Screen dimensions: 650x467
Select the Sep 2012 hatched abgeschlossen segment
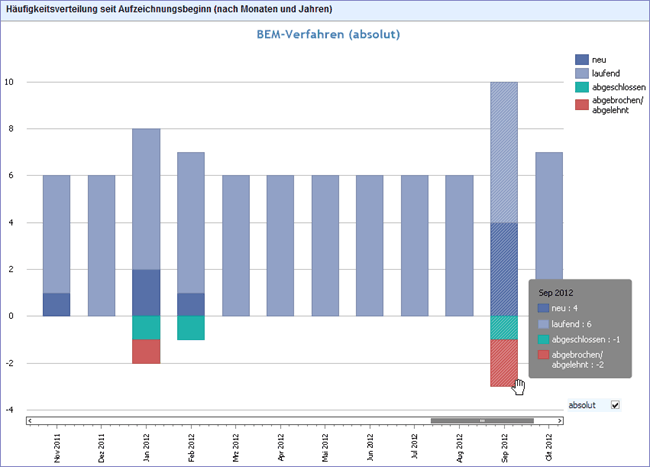click(504, 328)
